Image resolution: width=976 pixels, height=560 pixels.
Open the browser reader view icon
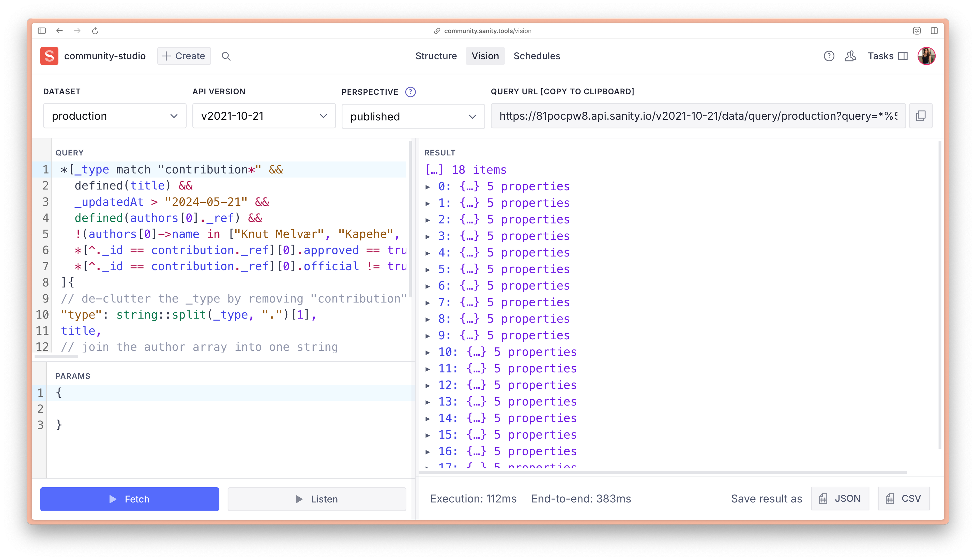tap(917, 31)
